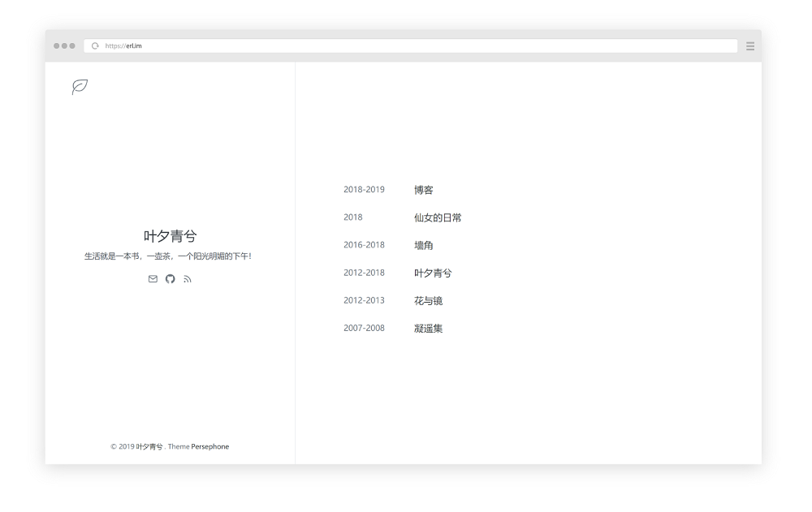Viewport: 812px width, 512px height.
Task: Open the 博客 link
Action: [x=423, y=190]
